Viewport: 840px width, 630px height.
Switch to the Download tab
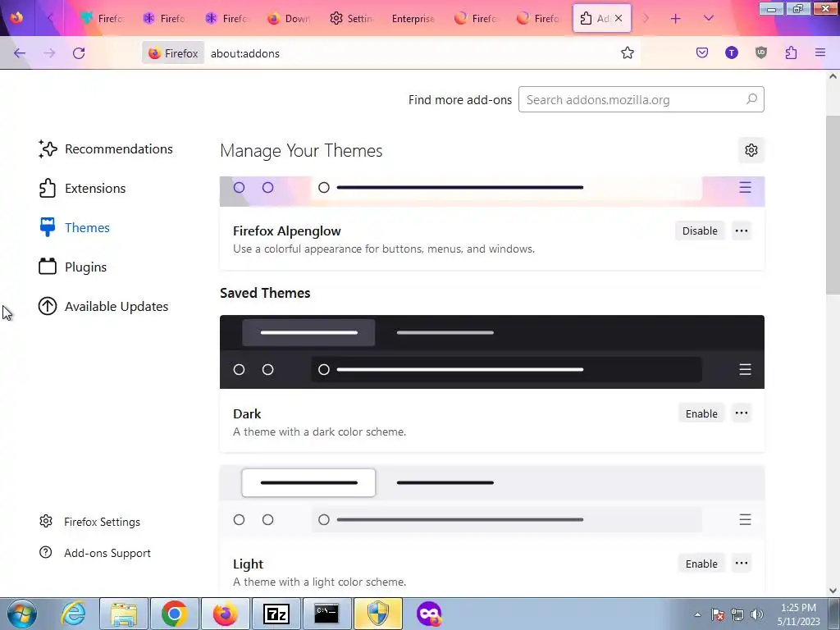(290, 18)
